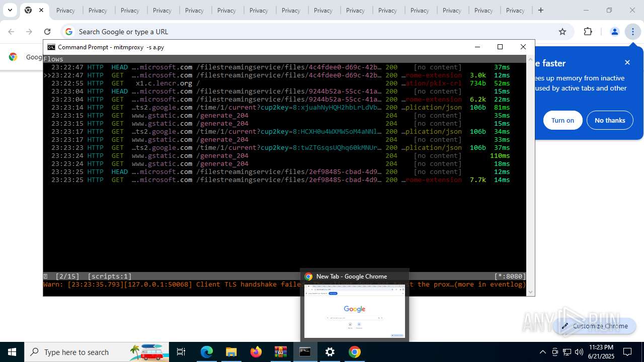The image size is (644, 362).
Task: Open the volume control tray icon
Action: [x=579, y=352]
